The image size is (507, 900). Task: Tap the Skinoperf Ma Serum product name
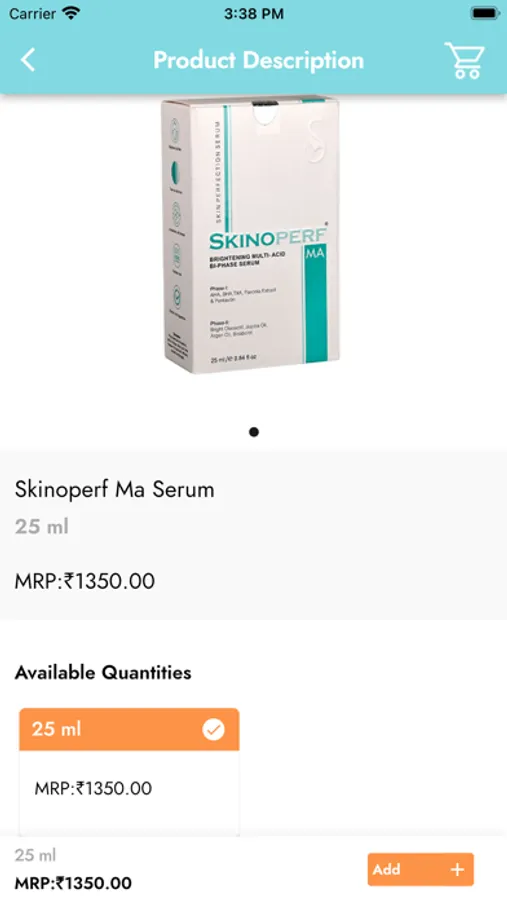[114, 490]
